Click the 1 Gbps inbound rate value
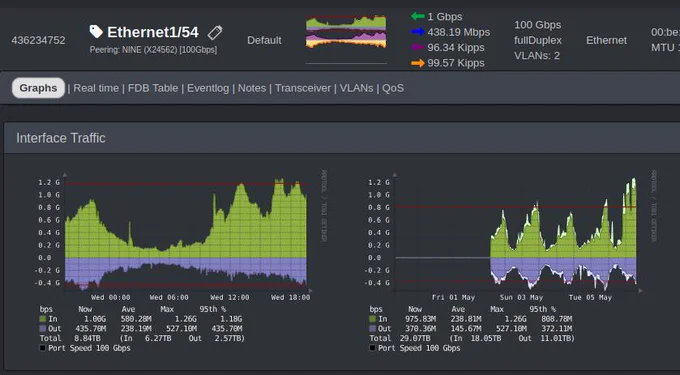Viewport: 680px width, 375px height. (445, 16)
